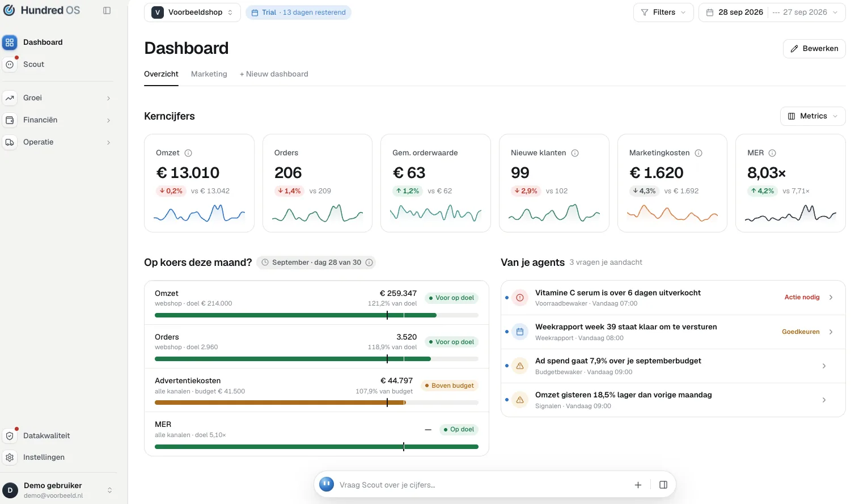Click the D user avatar
Screen dimensions: 855x504
tap(10, 490)
